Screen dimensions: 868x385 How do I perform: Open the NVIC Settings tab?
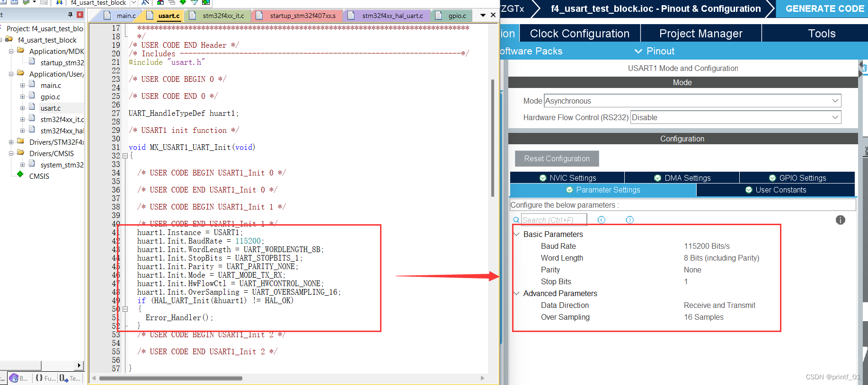(567, 178)
